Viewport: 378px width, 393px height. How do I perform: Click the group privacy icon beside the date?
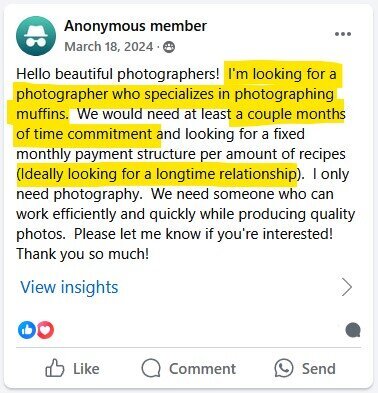169,47
